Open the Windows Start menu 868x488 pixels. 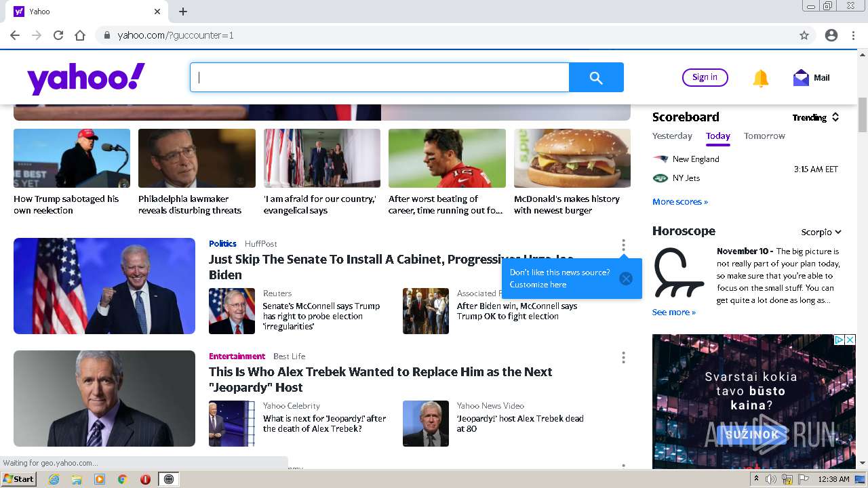[19, 479]
